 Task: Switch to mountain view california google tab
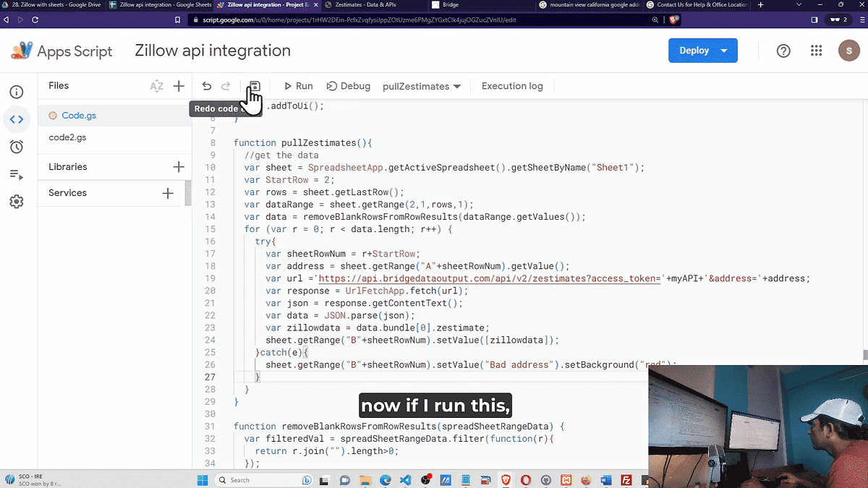589,4
